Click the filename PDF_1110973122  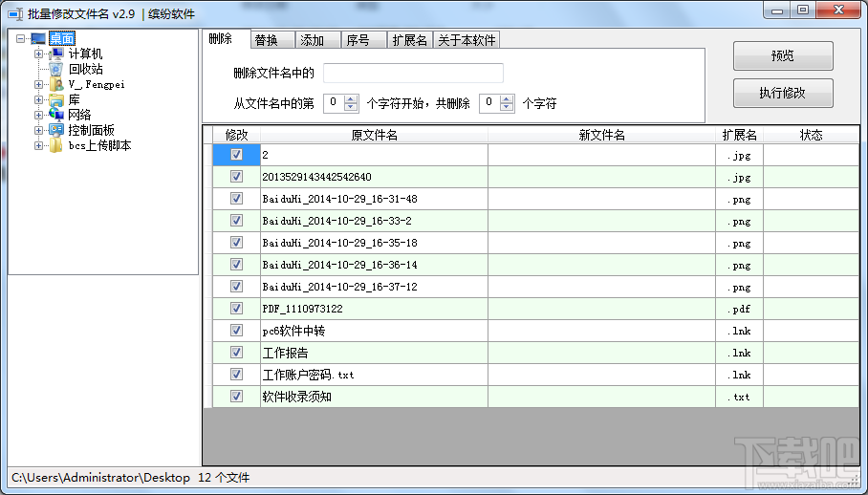(x=302, y=309)
